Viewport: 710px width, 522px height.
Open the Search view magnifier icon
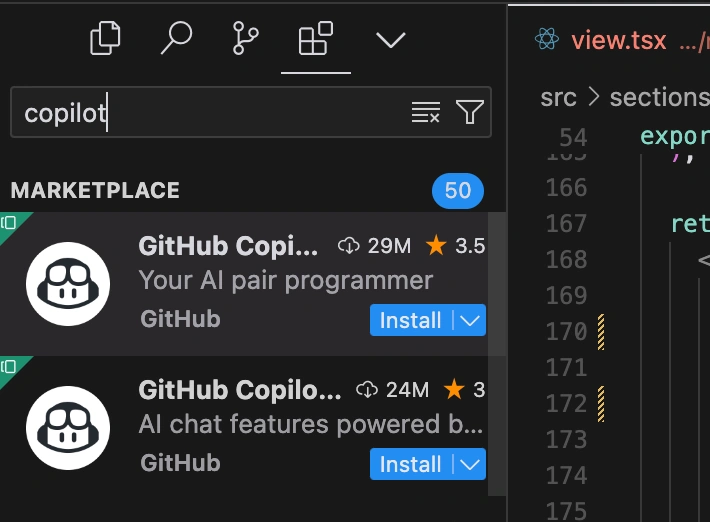[176, 38]
